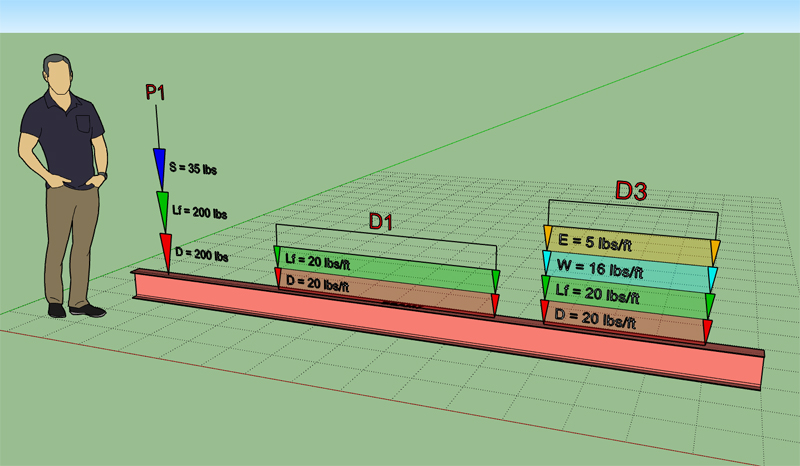The image size is (800, 466).
Task: Select the 'D = 200 lbs' text
Action: pyautogui.click(x=202, y=254)
